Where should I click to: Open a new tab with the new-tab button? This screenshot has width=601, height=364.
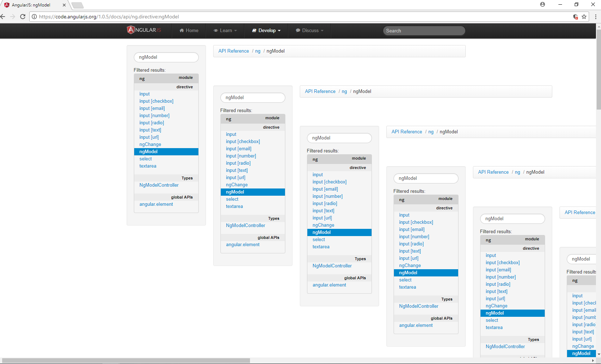78,5
